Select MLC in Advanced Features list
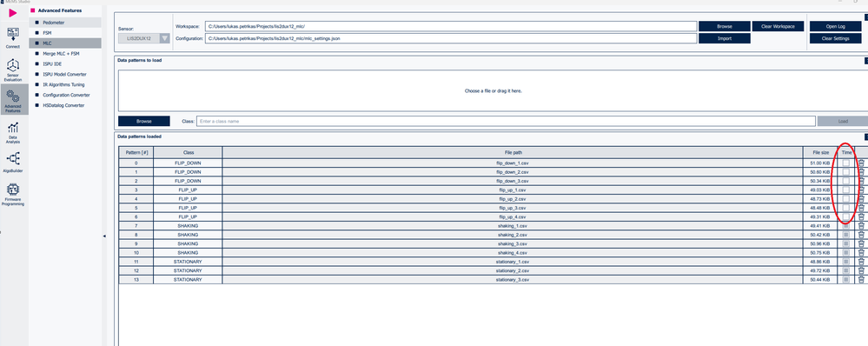Viewport: 868px width, 346px height. pyautogui.click(x=65, y=43)
